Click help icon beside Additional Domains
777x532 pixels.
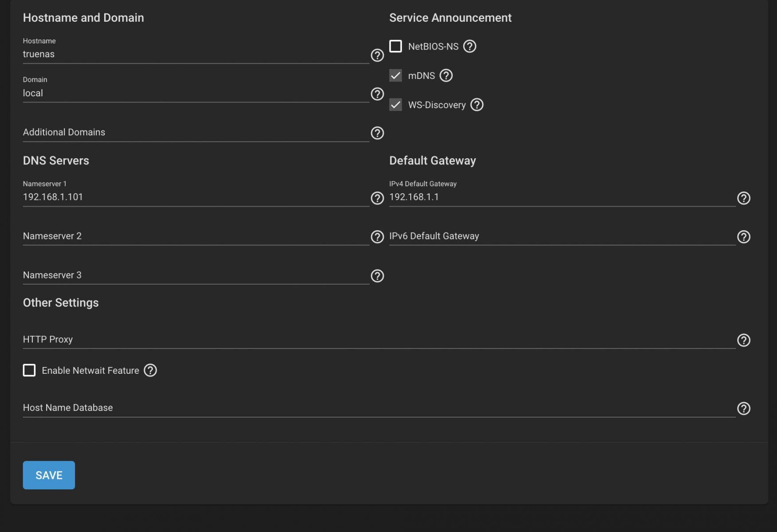[377, 133]
